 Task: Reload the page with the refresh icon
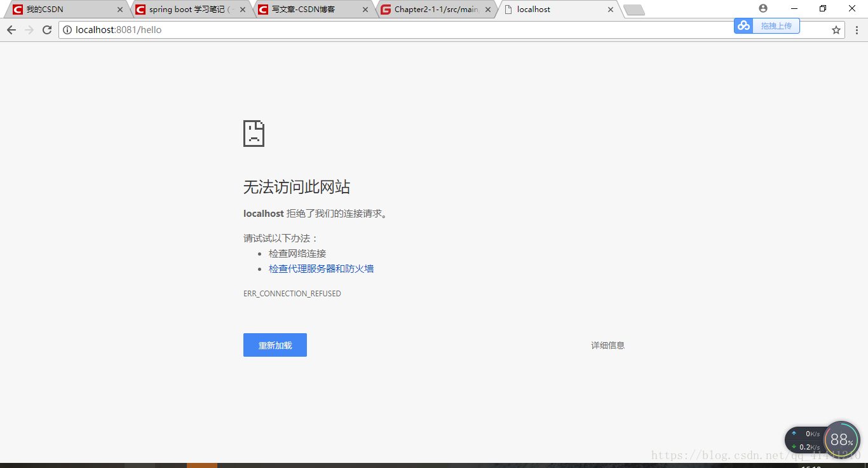[47, 30]
